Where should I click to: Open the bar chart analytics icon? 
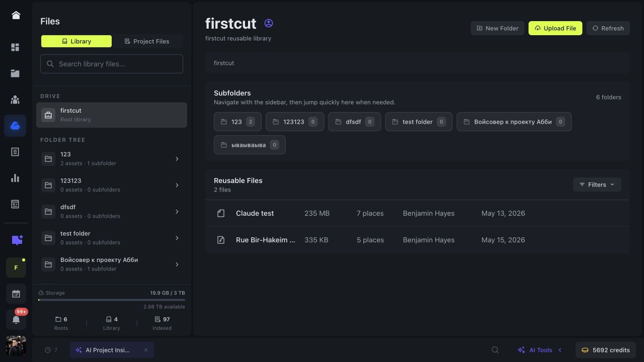15,178
